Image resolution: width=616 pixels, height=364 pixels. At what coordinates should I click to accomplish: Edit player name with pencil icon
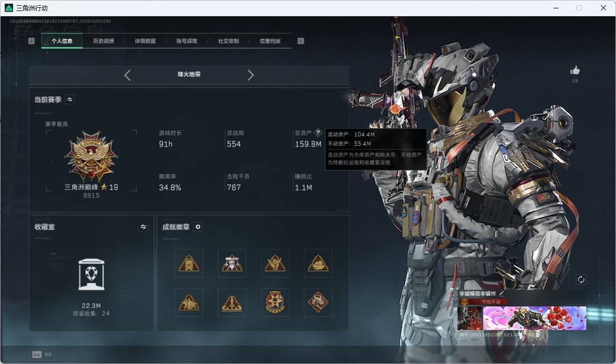click(x=501, y=293)
